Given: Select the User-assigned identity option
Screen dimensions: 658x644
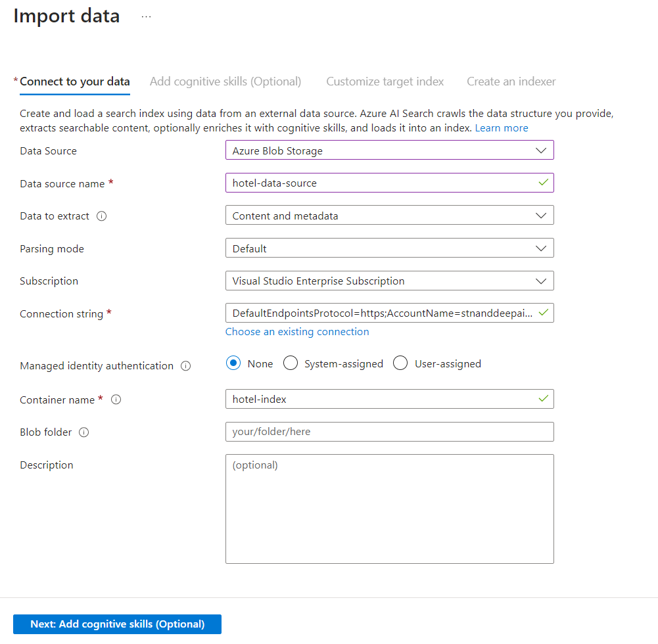Looking at the screenshot, I should pos(400,363).
